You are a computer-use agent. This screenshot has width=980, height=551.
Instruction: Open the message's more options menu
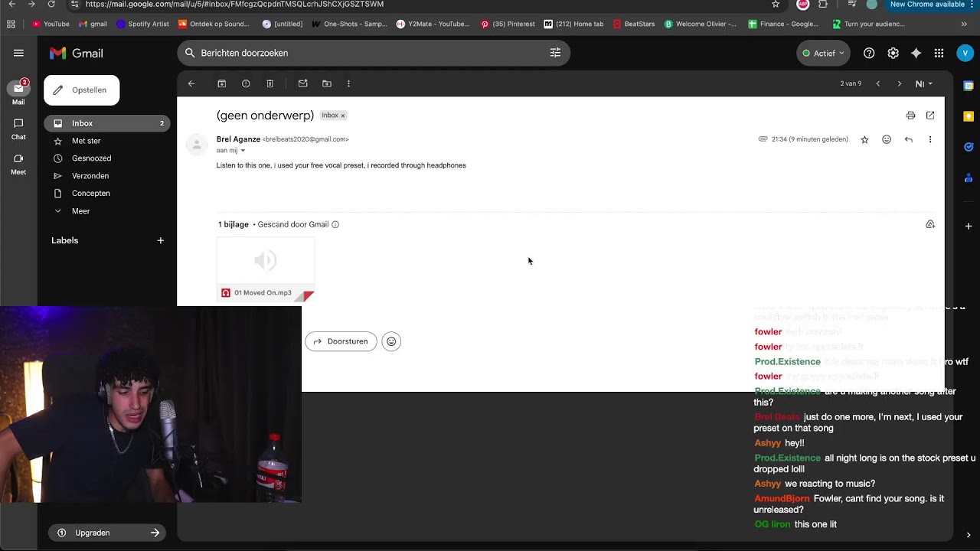coord(930,139)
